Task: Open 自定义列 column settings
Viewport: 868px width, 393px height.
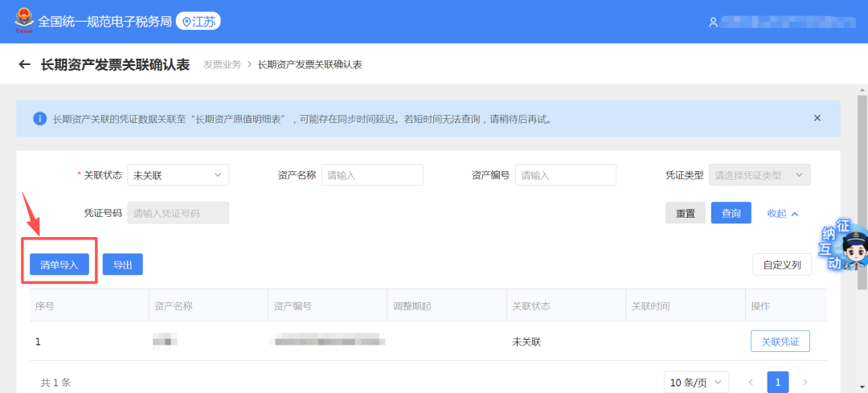Action: 781,264
